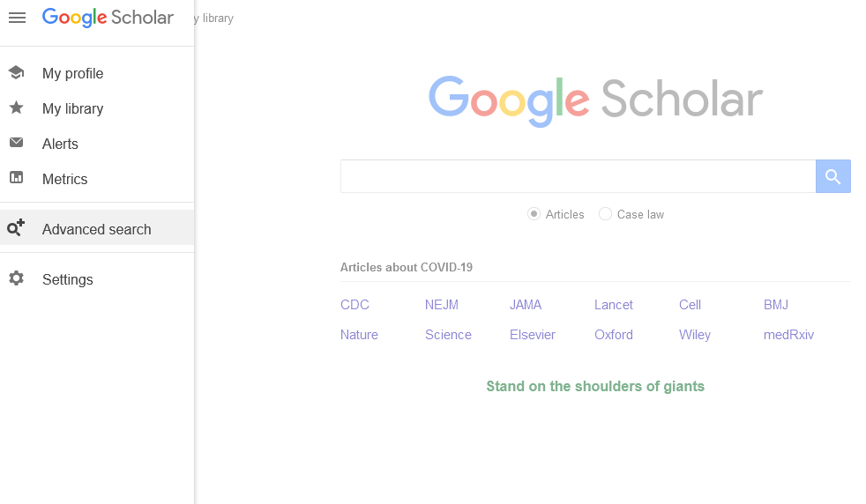Click the Metrics chart icon

[x=17, y=178]
